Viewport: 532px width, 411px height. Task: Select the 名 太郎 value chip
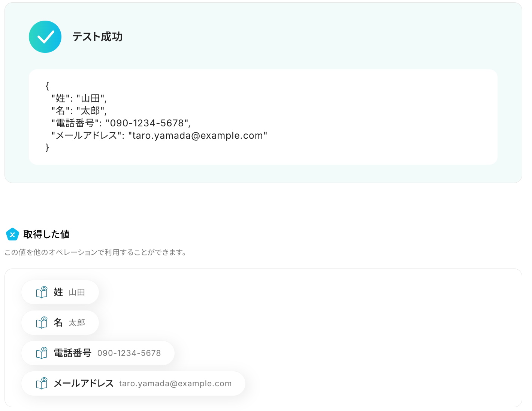[60, 322]
